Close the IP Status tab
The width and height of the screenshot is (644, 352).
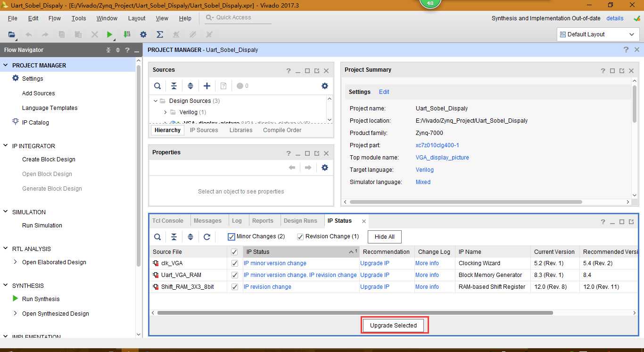364,221
